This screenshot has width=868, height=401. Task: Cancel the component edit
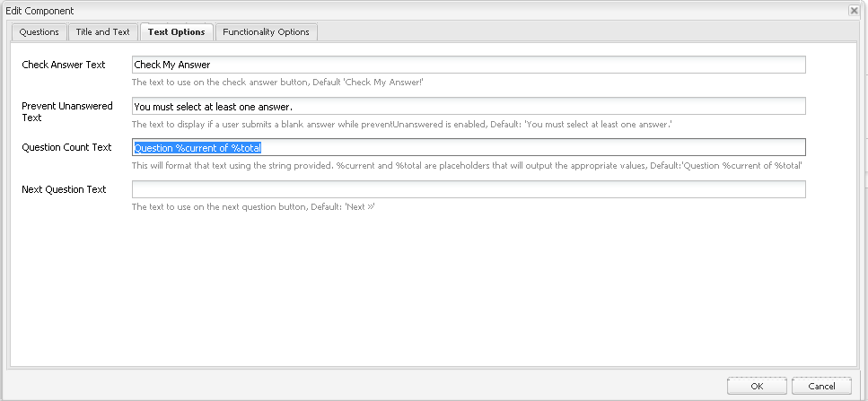point(820,386)
